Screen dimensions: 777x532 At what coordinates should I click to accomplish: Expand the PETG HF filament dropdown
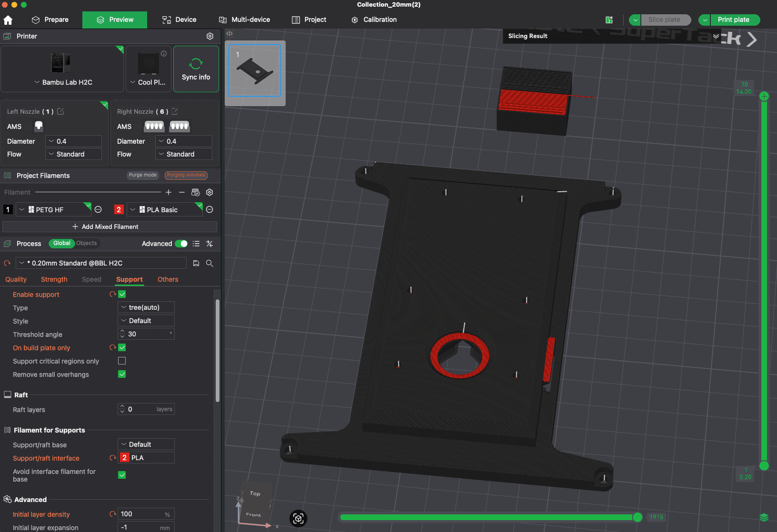53,210
